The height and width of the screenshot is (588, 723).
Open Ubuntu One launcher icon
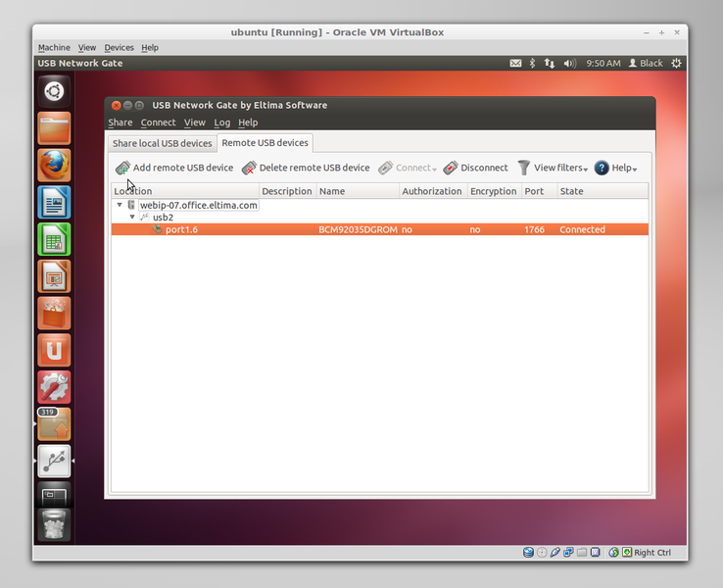tap(55, 350)
